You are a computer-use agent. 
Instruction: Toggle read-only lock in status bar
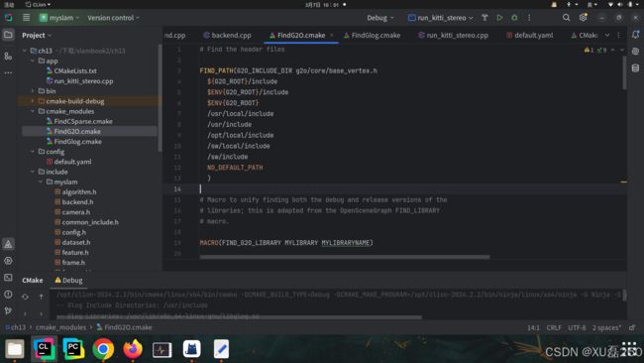click(x=632, y=327)
